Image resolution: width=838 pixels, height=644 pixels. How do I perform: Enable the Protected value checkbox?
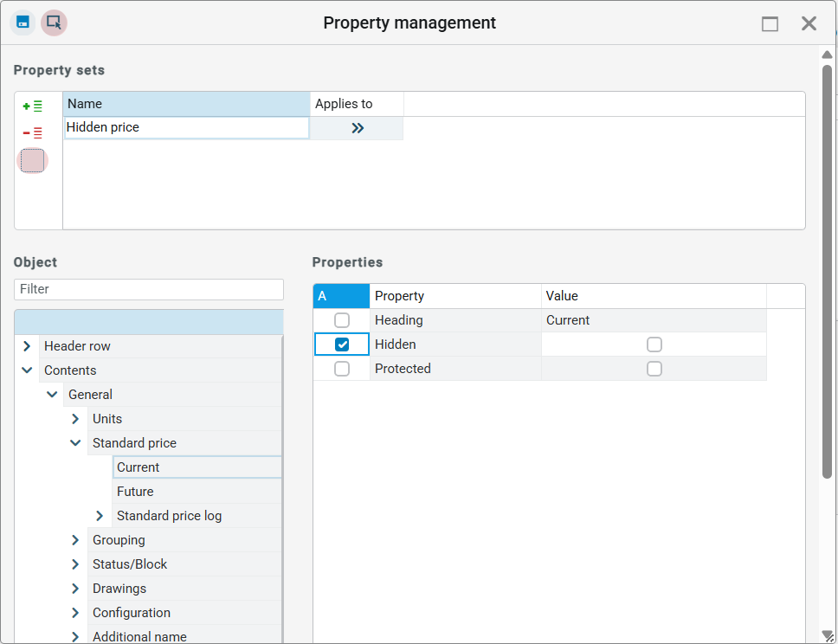tap(654, 369)
